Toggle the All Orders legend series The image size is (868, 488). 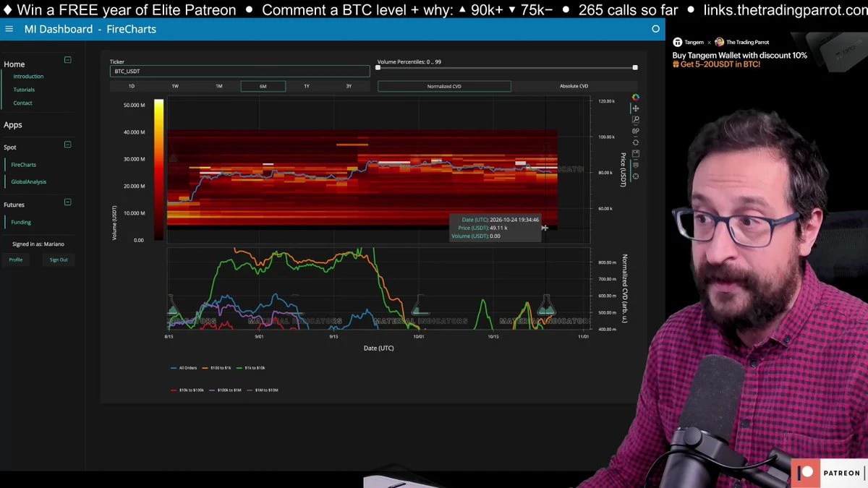pos(184,368)
